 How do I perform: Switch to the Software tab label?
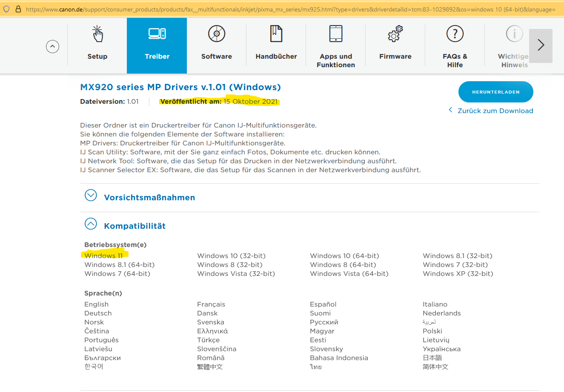217,57
